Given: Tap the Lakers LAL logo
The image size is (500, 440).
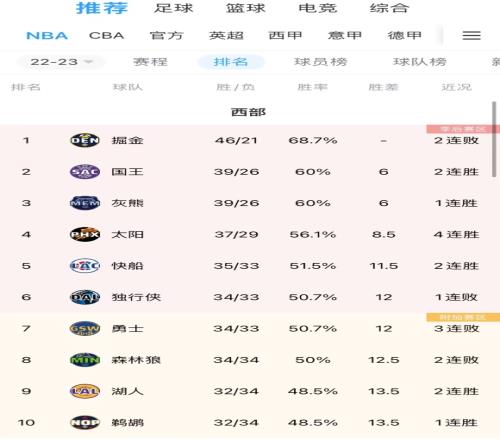Looking at the screenshot, I should click(85, 391).
